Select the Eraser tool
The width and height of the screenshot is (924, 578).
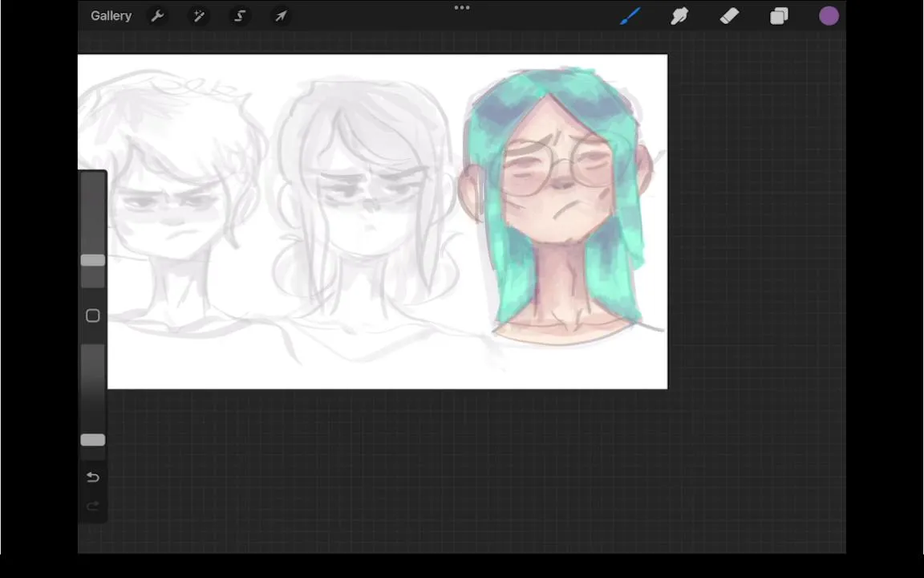730,16
